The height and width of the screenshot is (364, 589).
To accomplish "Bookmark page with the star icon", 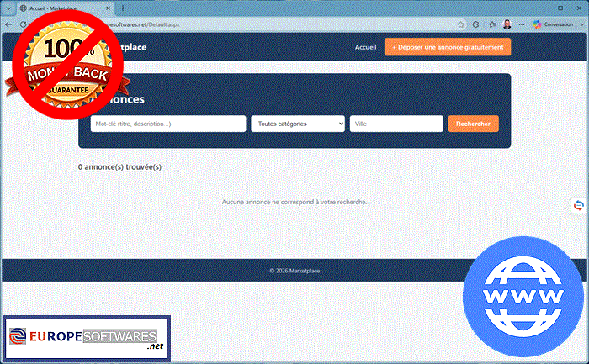I will coord(461,24).
